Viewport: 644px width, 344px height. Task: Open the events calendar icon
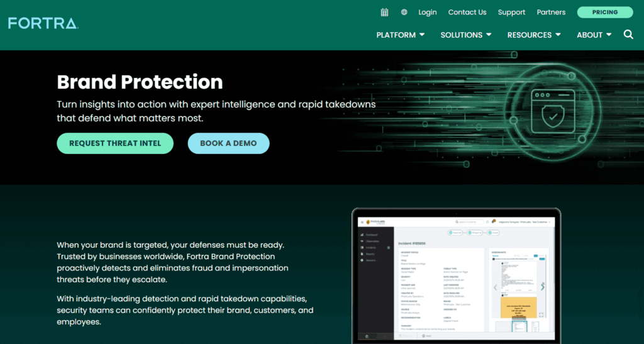[x=384, y=13]
